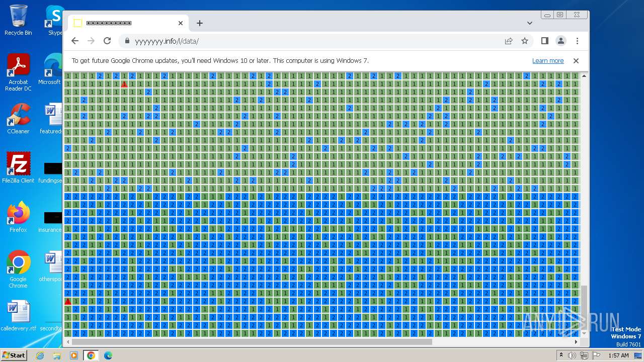This screenshot has width=644, height=362.
Task: Select the open yyyyyyy.info tab
Action: [128, 23]
